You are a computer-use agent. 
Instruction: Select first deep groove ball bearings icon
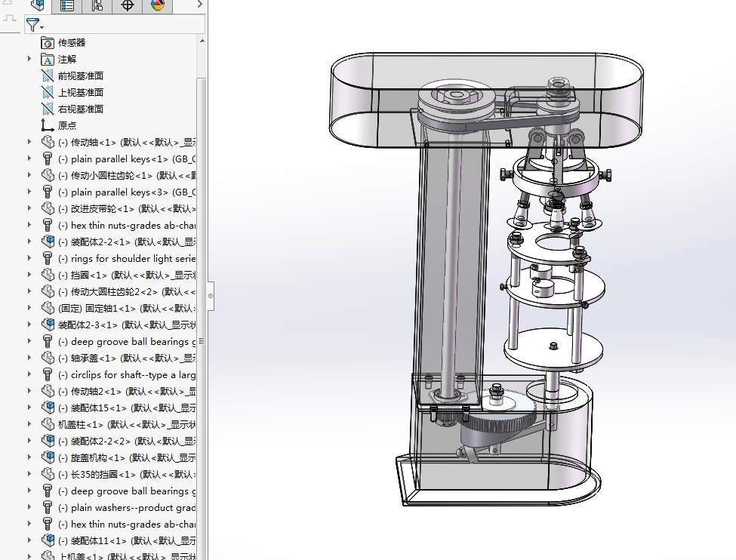click(48, 342)
